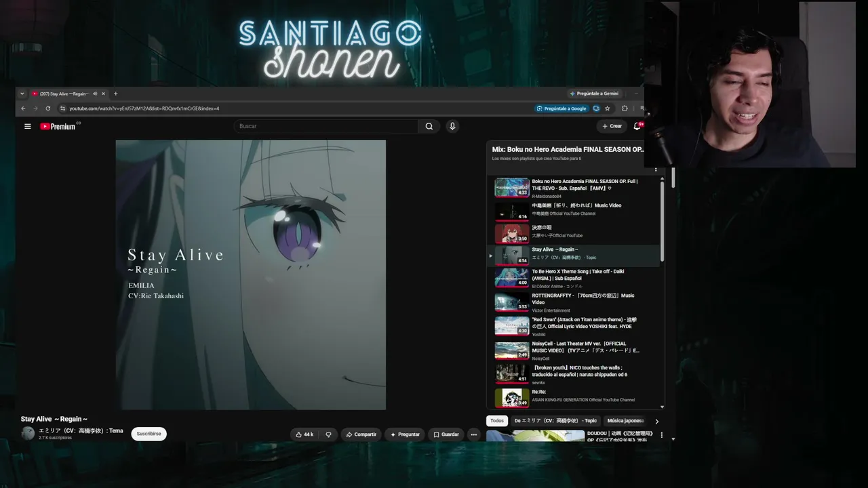Click the Mix: Boku no Hero Academia playlist title
Viewport: 868px width, 488px height.
coord(568,149)
